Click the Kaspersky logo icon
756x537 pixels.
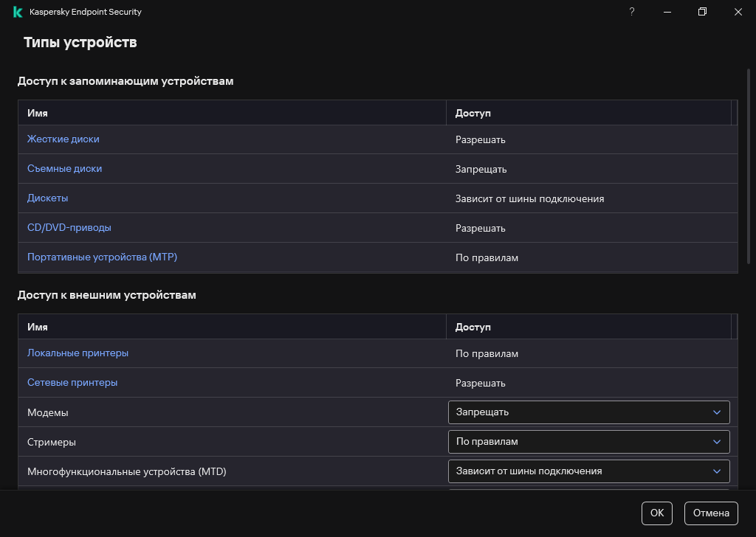(18, 12)
